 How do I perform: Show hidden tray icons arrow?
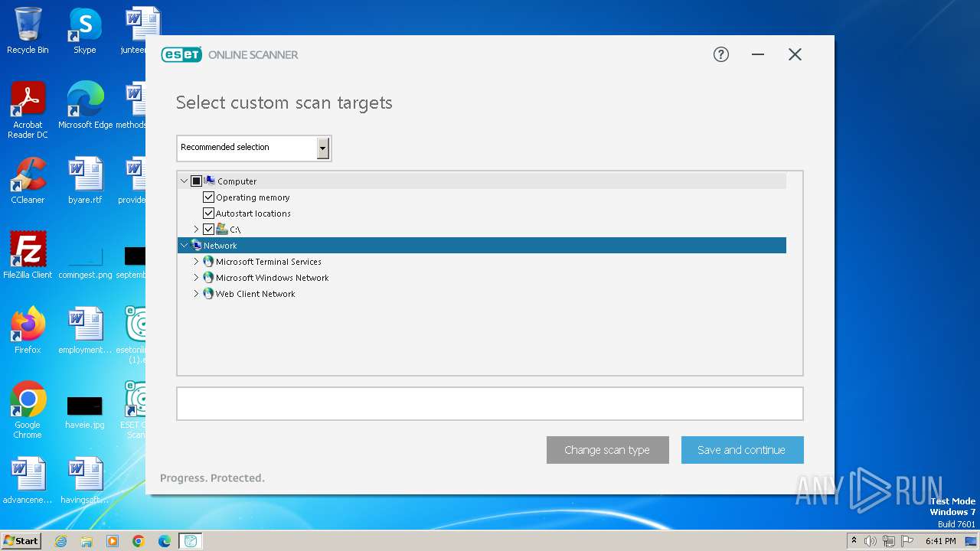point(854,541)
